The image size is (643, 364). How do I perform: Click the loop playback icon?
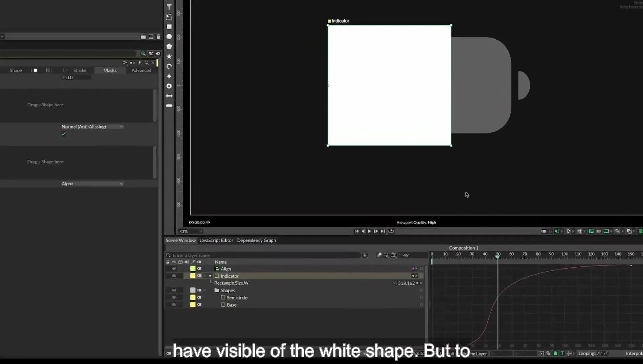391,231
